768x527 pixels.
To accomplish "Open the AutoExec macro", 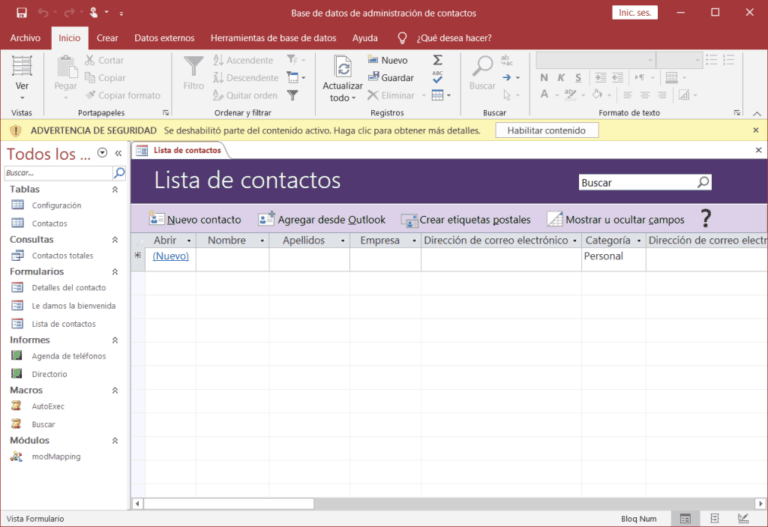I will pos(48,407).
